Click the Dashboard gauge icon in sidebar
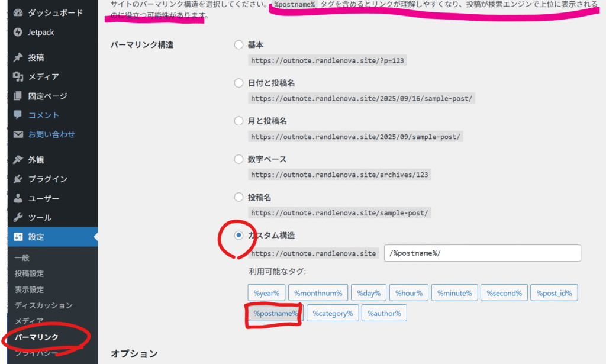Viewport: 606px width, 364px height. 18,13
